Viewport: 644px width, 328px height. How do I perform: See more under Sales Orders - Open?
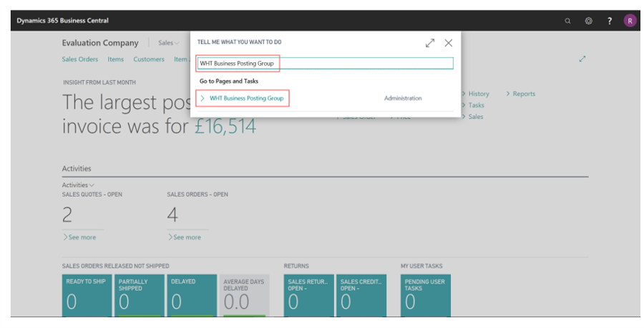point(185,237)
